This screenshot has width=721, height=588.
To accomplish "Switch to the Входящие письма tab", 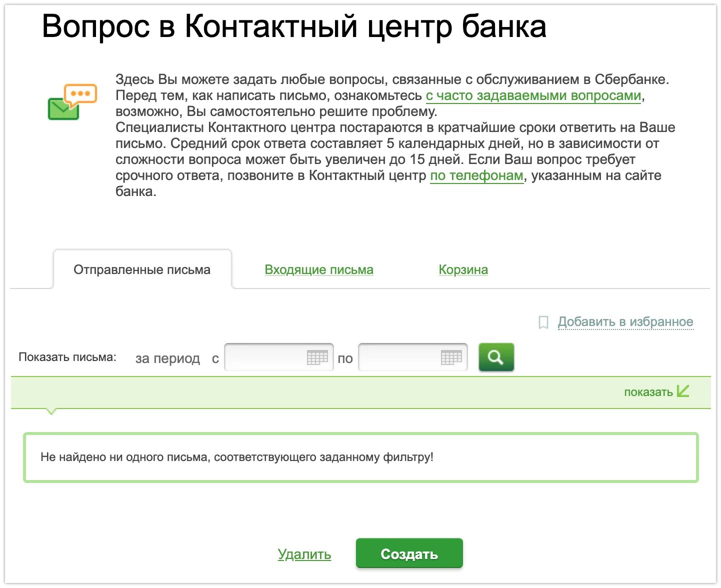I will (319, 269).
